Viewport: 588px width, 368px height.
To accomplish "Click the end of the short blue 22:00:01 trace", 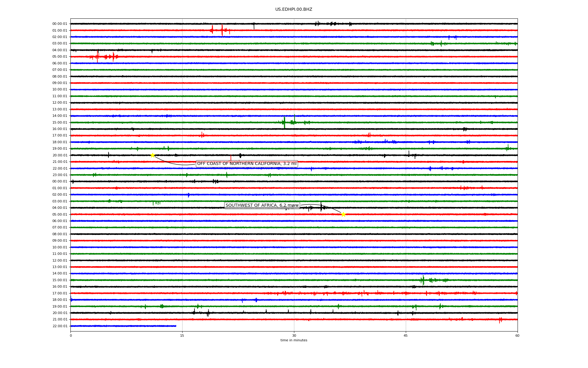I will point(176,326).
